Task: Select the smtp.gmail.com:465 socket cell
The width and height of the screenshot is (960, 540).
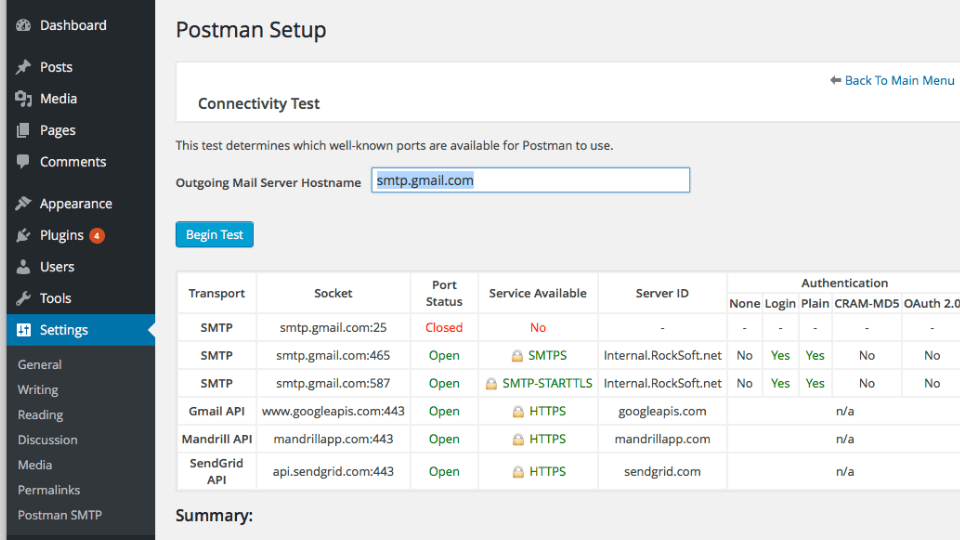Action: coord(333,355)
